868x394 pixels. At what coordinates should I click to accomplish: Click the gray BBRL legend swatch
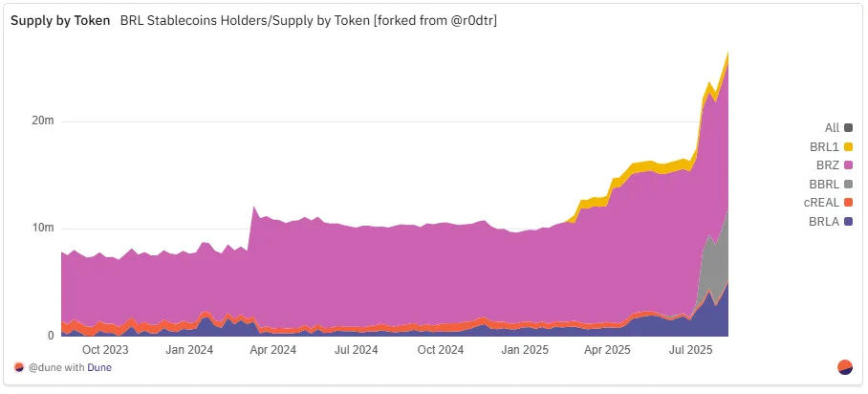point(848,184)
